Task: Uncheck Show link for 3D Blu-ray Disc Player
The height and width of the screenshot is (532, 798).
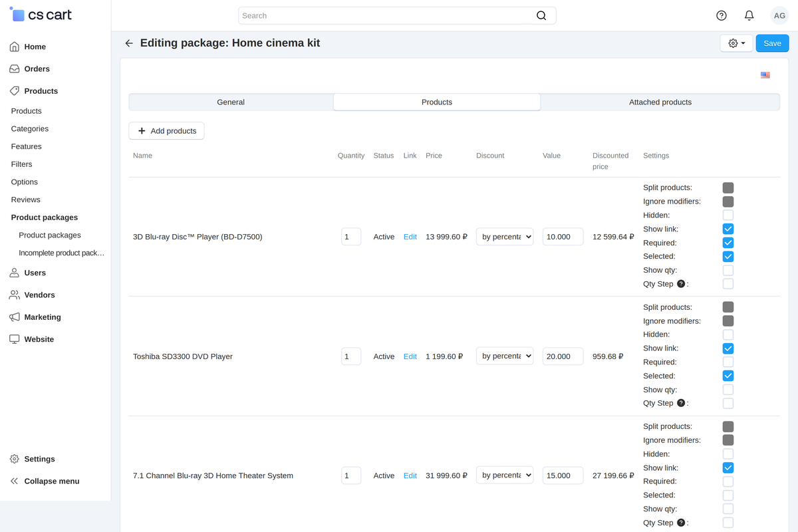Action: 728,229
